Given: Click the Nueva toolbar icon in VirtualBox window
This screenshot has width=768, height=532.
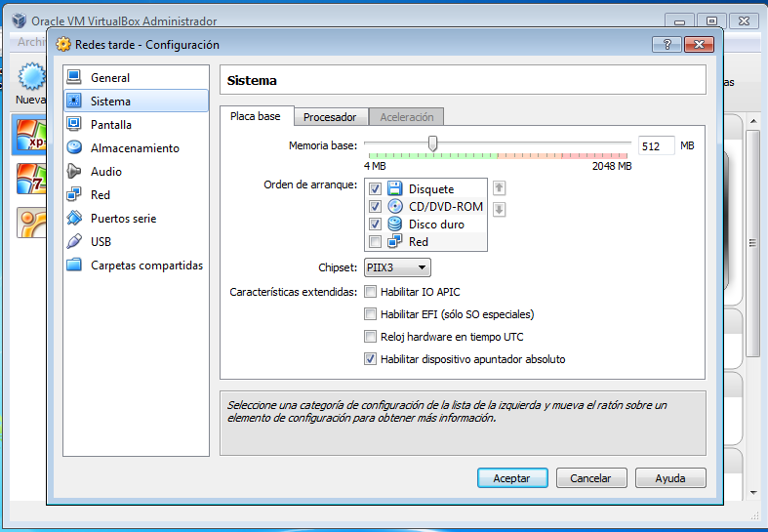Looking at the screenshot, I should pyautogui.click(x=30, y=77).
